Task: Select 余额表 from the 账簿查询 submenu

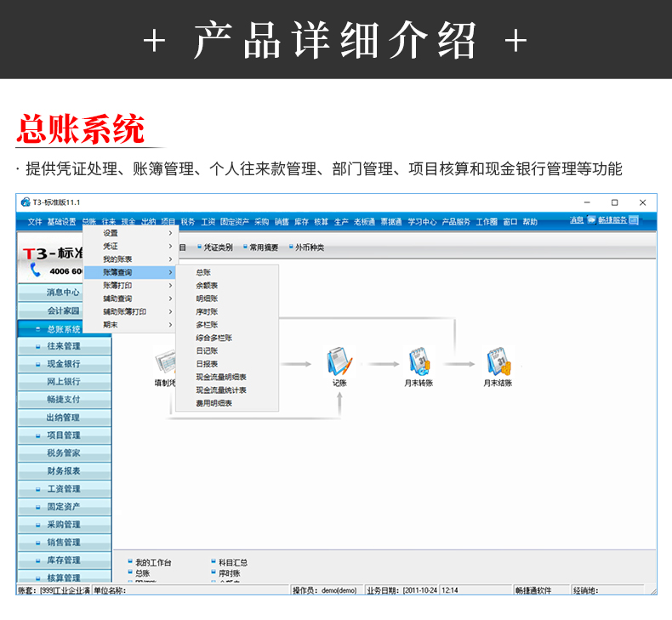Action: (x=207, y=286)
